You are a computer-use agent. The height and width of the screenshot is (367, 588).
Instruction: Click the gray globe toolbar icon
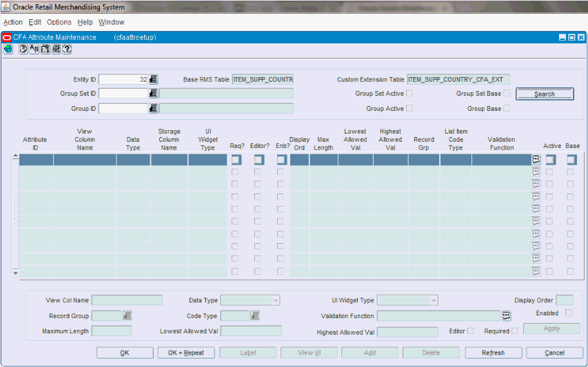coord(23,49)
